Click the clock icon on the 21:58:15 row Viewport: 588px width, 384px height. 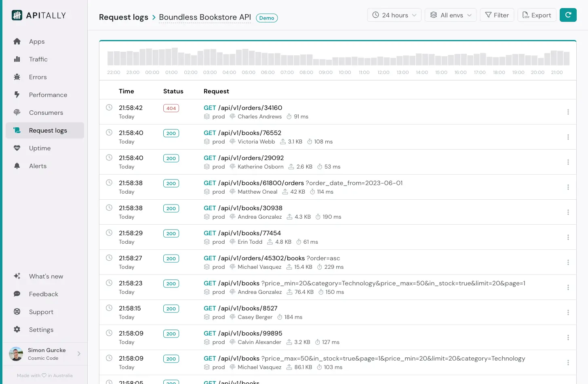(x=109, y=308)
